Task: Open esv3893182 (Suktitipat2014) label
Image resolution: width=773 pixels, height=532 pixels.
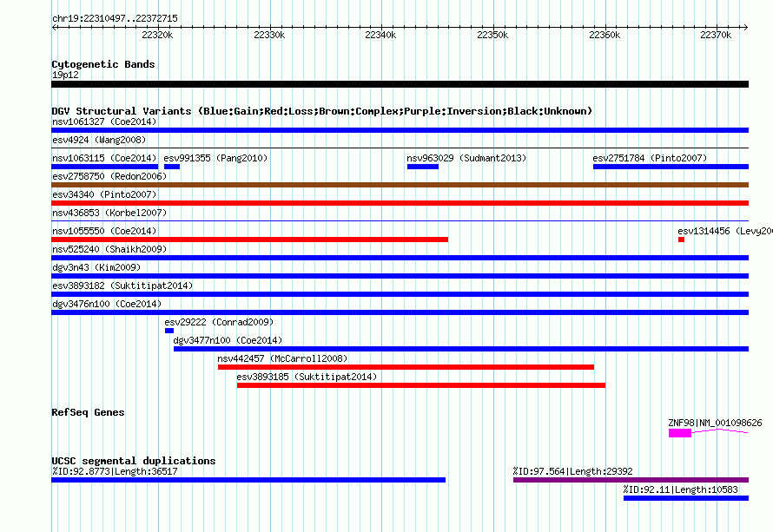Action: pos(122,286)
